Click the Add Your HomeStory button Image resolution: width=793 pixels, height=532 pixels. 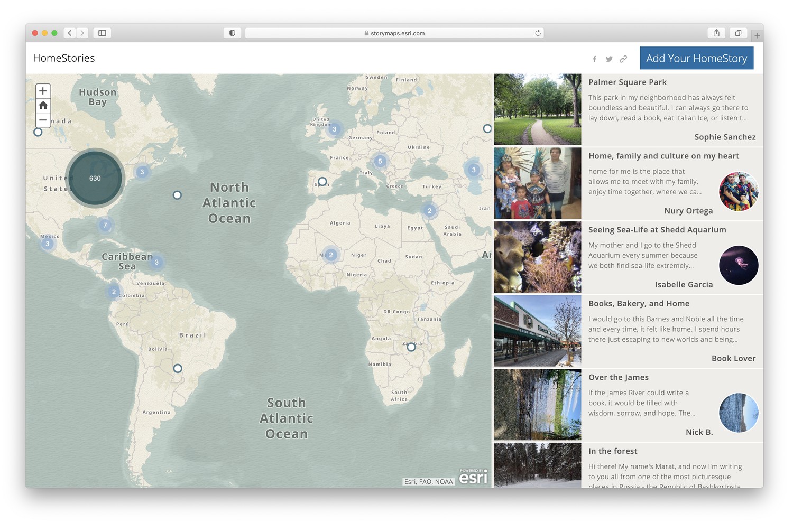tap(696, 58)
